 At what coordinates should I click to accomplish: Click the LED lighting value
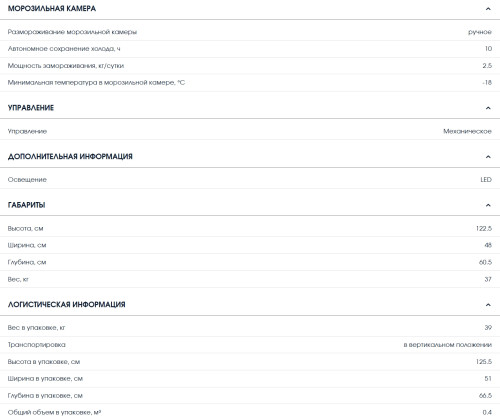[x=486, y=180]
